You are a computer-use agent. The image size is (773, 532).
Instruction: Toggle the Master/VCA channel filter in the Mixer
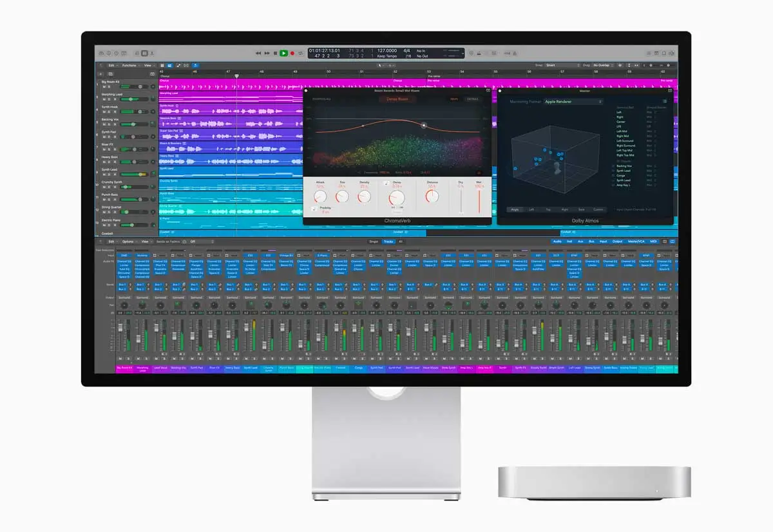(636, 242)
